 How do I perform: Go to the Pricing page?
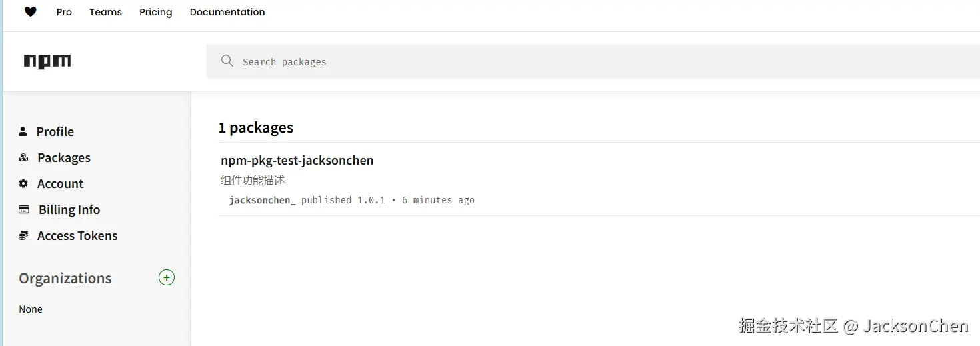tap(155, 12)
